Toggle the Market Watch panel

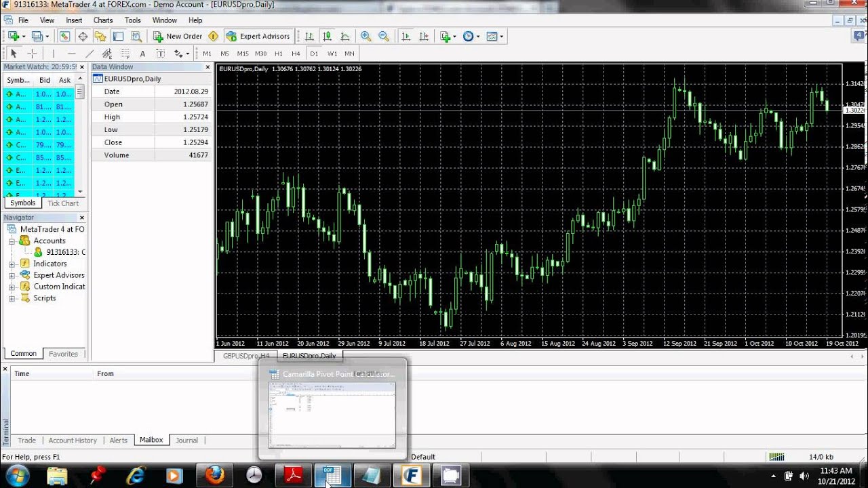click(65, 36)
